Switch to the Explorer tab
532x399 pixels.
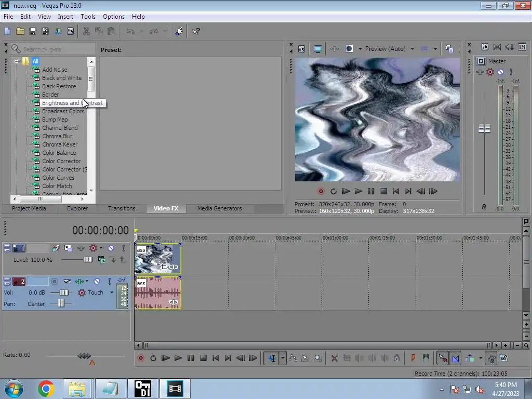[77, 208]
